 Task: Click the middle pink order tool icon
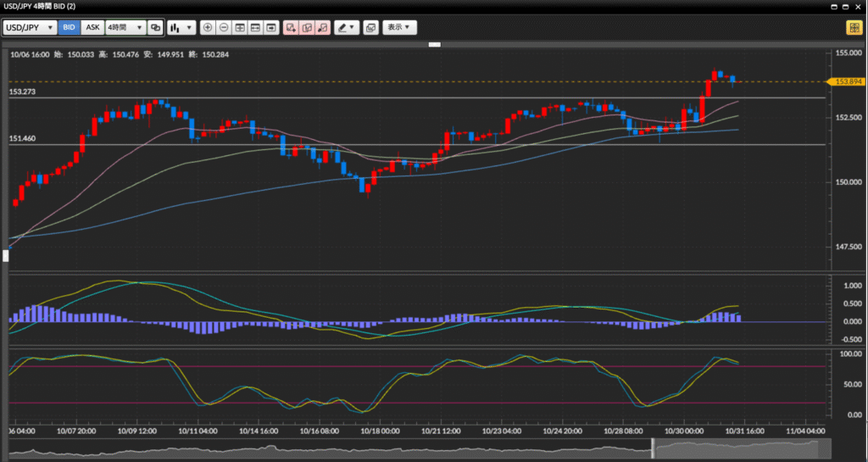(x=307, y=27)
